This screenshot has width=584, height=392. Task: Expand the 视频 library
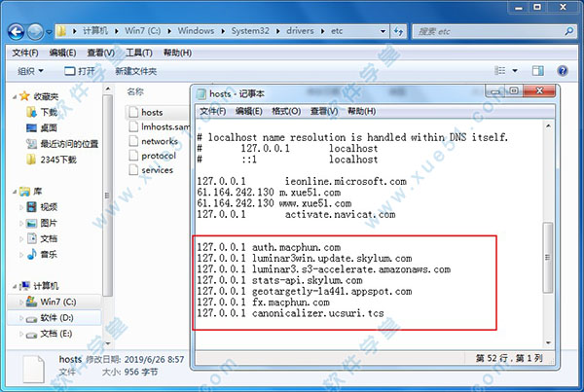coord(21,207)
